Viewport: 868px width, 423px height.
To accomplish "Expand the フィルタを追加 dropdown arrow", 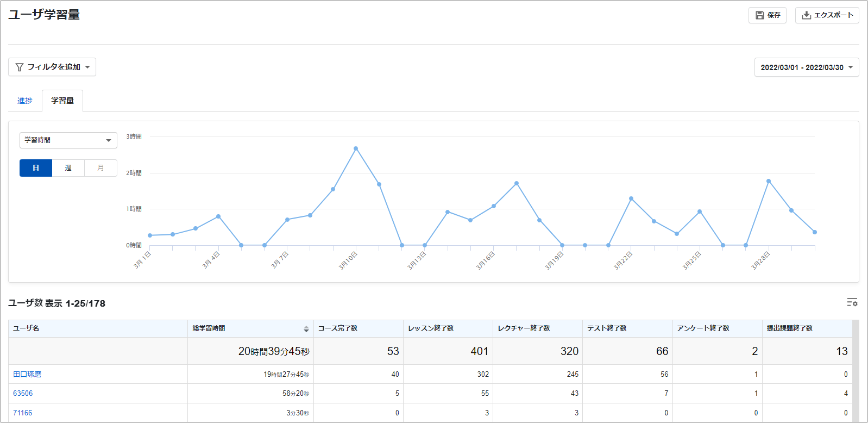I will [87, 67].
